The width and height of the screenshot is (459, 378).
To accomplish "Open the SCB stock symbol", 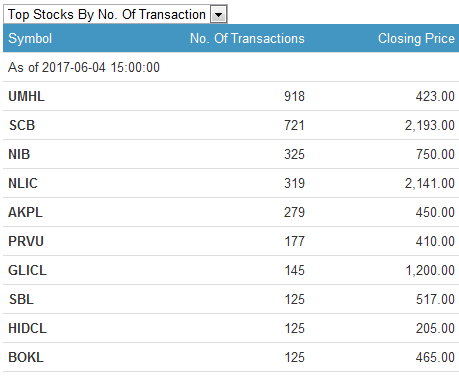I will 22,125.
